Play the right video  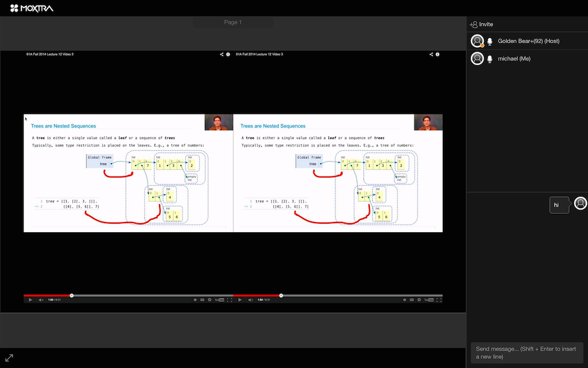(x=240, y=300)
